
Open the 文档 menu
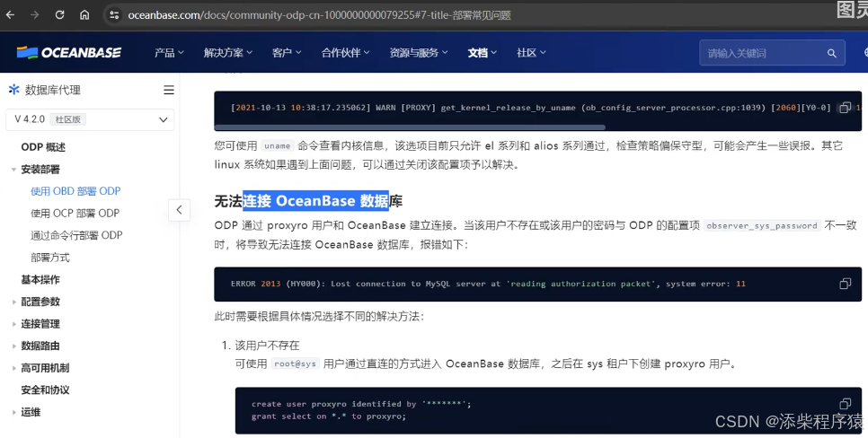(483, 53)
